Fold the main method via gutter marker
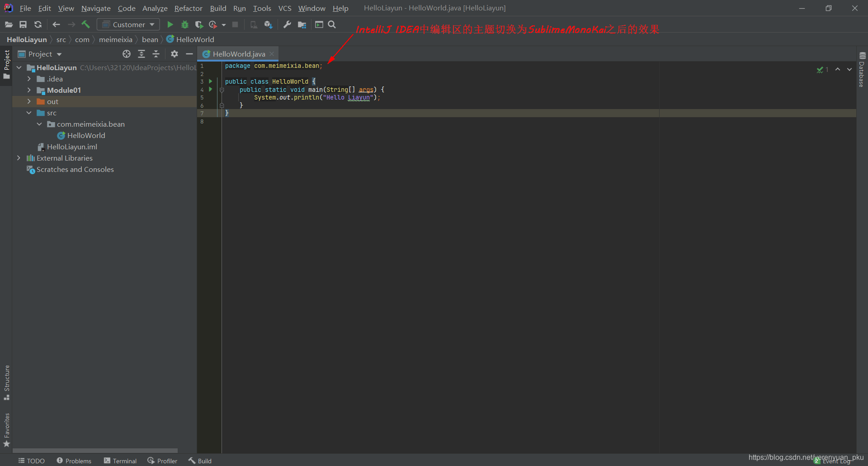Screen dimensions: 868x466 pyautogui.click(x=222, y=90)
